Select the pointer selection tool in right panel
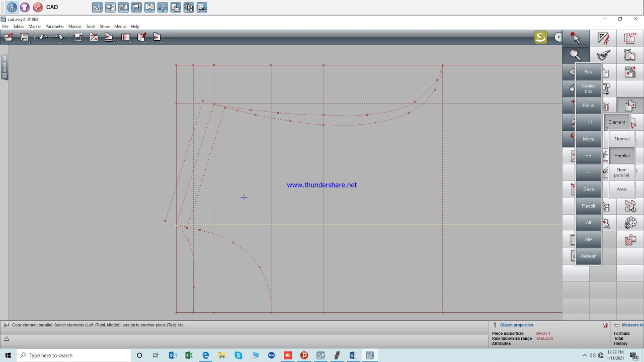Viewport: 644px width, 362px height. pyautogui.click(x=576, y=38)
